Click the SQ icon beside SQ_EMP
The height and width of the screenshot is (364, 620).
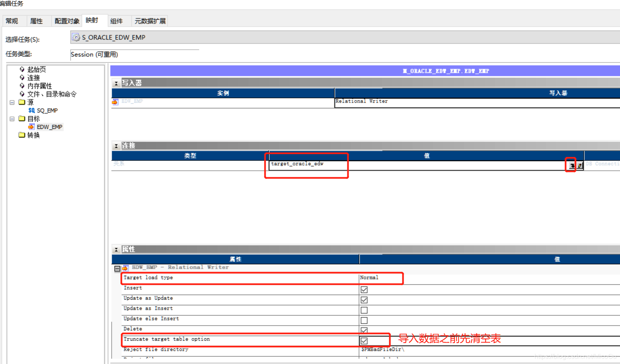32,110
